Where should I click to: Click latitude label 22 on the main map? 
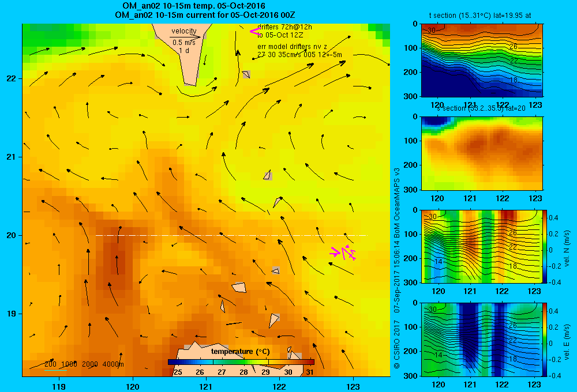coord(11,78)
